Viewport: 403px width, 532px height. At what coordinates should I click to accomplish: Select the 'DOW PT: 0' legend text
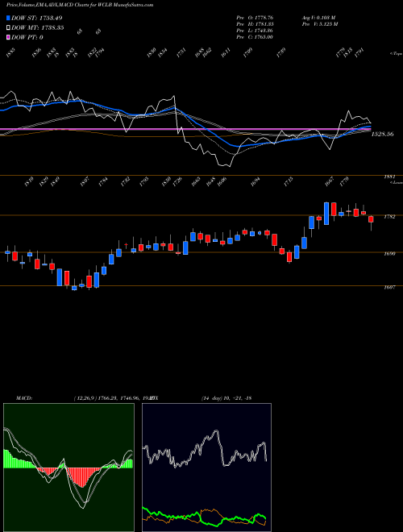pos(27,37)
